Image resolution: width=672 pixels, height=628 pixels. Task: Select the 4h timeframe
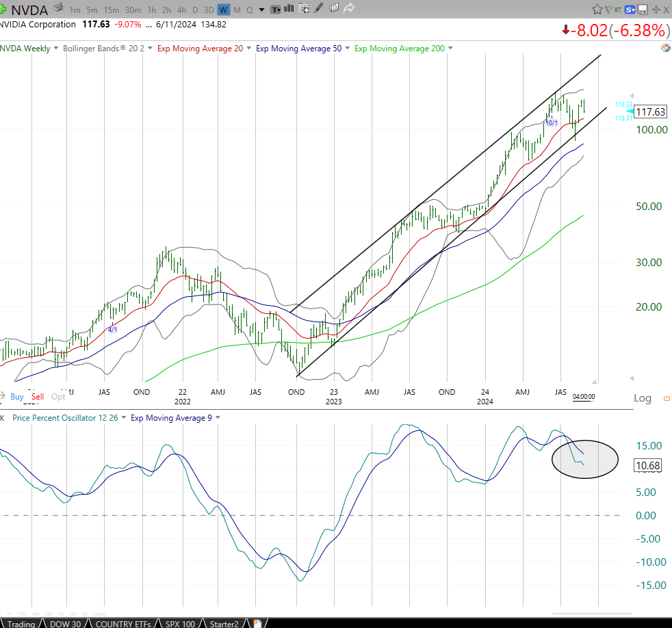tap(182, 10)
